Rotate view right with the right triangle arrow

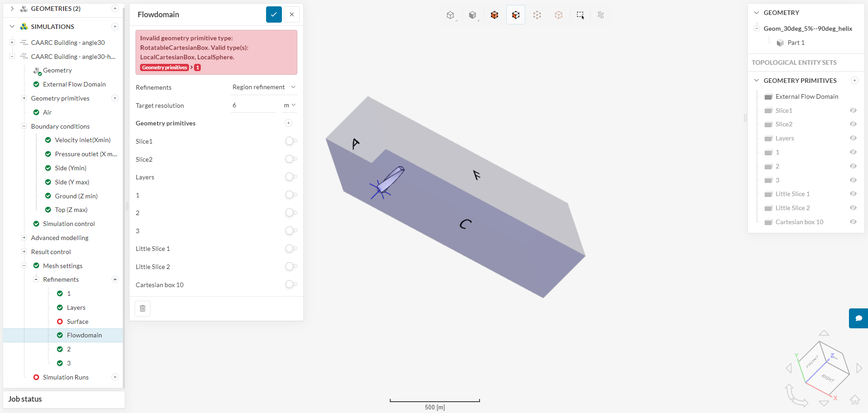pos(859,368)
